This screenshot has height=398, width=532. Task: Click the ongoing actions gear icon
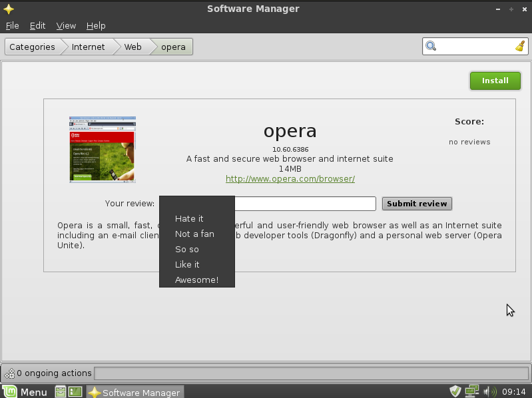9,373
